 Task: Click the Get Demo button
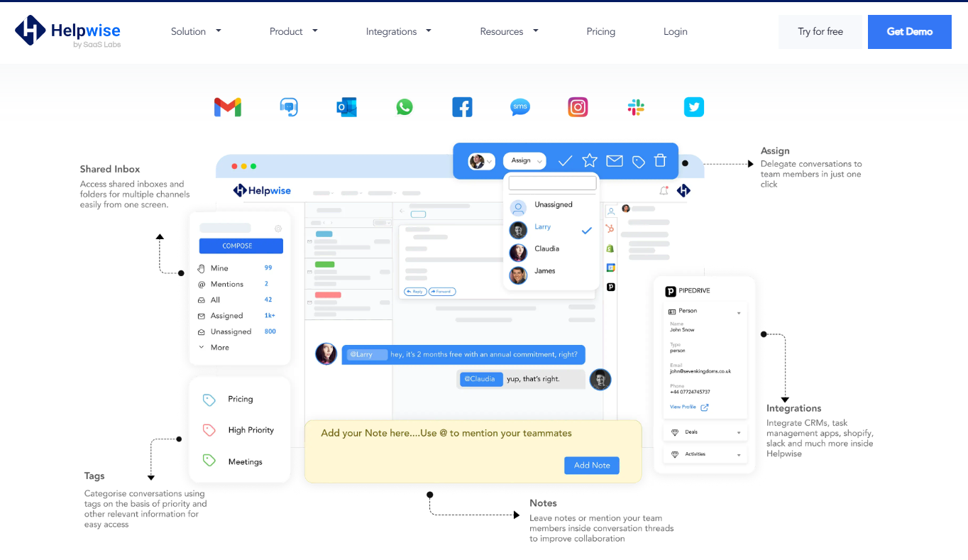pos(909,32)
